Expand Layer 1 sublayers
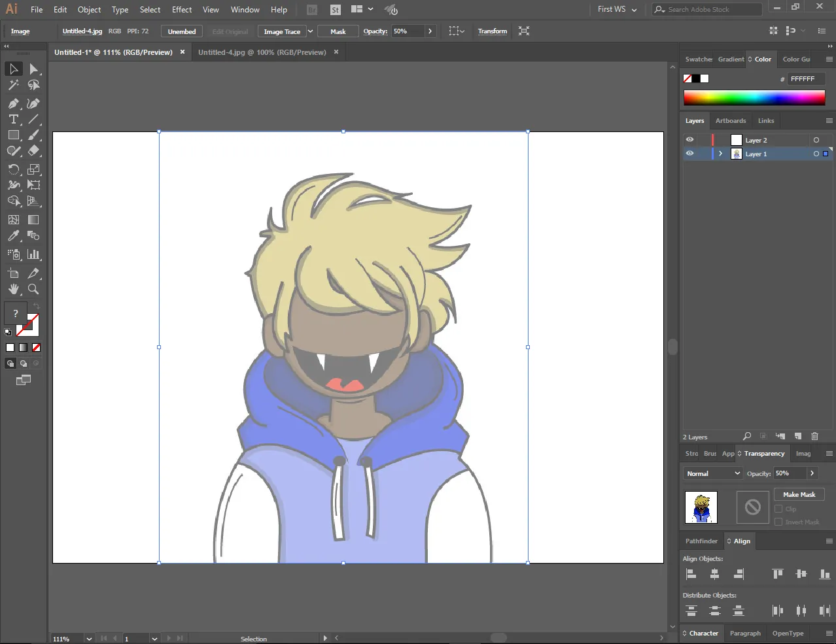This screenshot has height=644, width=836. pyautogui.click(x=721, y=154)
